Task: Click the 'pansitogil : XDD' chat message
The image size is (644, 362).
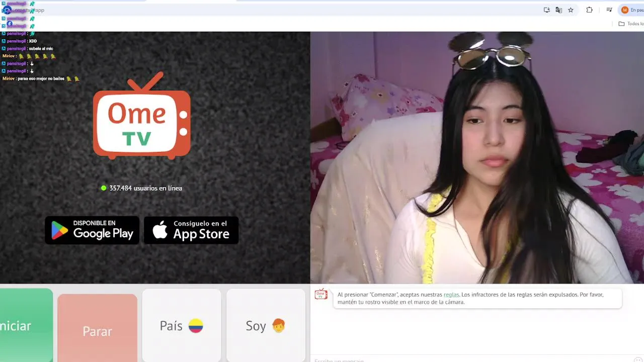Action: [19, 41]
